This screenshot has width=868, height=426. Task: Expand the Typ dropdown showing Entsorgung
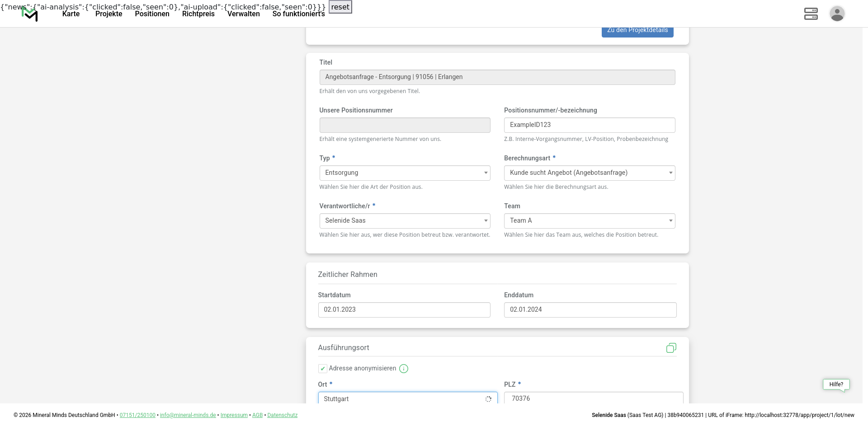405,173
